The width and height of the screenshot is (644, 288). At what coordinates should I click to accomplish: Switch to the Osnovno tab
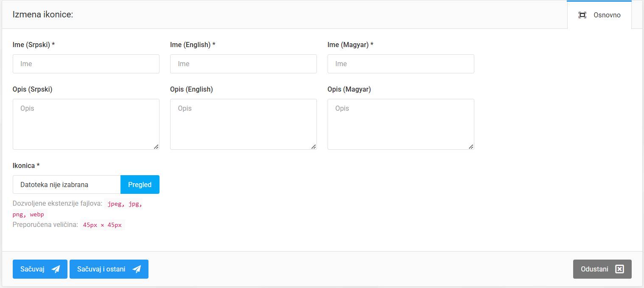pyautogui.click(x=599, y=15)
